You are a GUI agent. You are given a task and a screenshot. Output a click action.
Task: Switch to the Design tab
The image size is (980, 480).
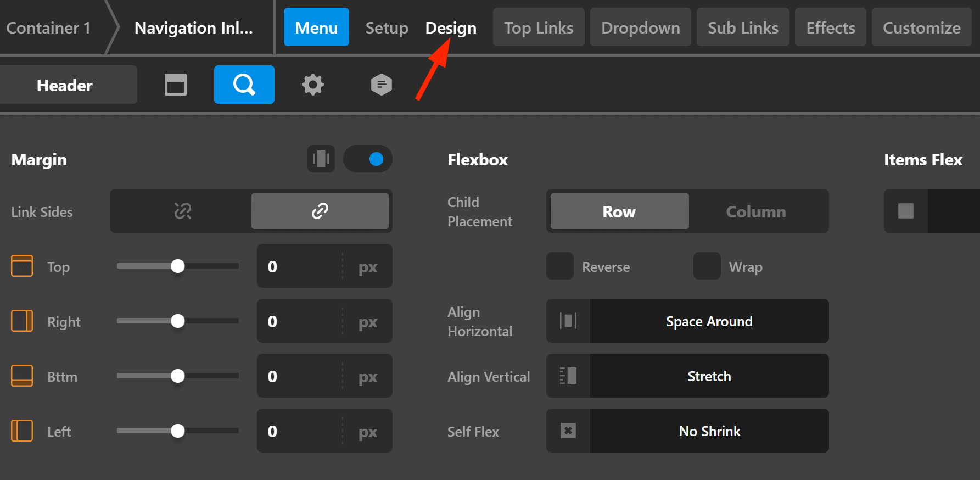[451, 27]
